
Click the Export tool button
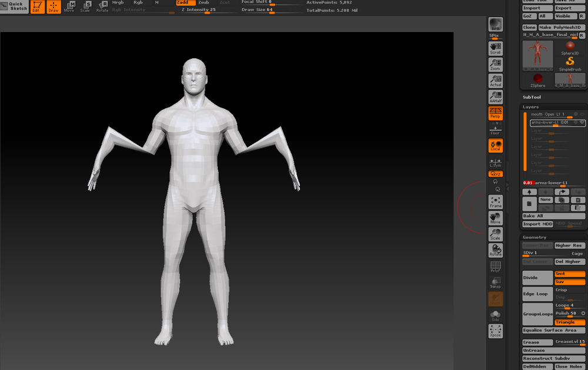pos(570,8)
